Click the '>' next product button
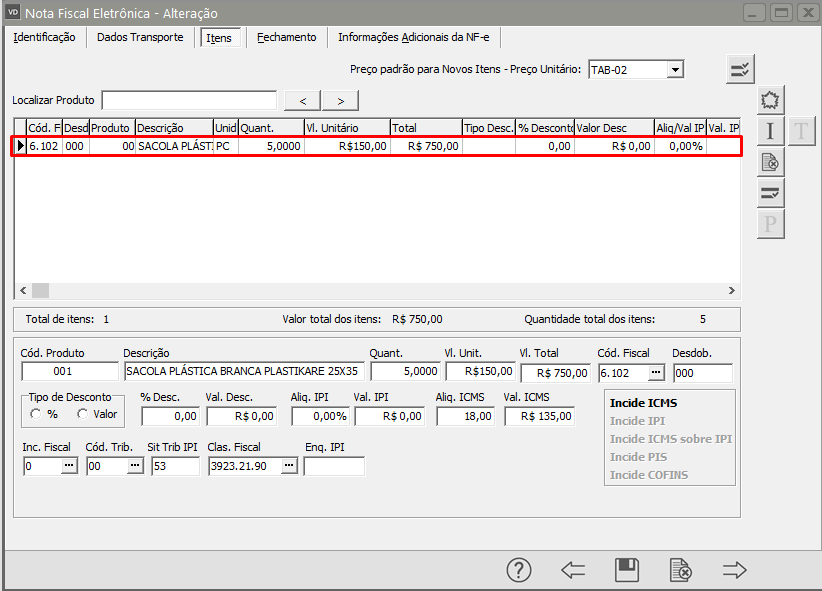The image size is (822, 591). (340, 100)
